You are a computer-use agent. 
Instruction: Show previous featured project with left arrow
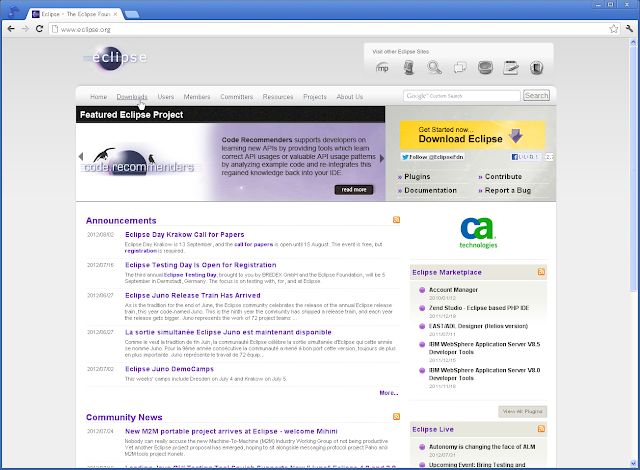point(81,157)
